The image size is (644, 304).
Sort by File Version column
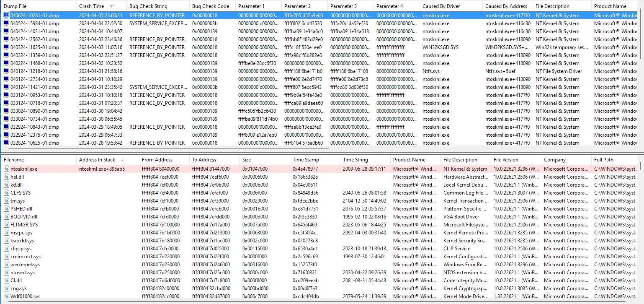point(516,160)
